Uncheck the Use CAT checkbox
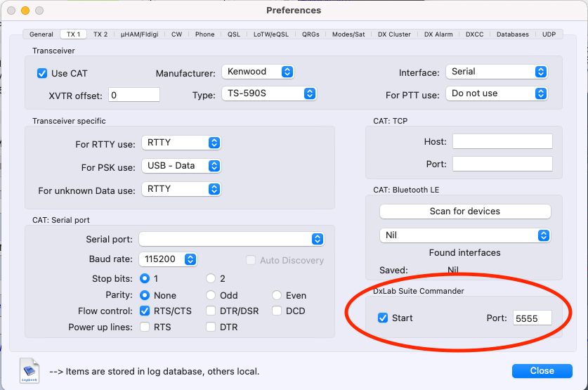The height and width of the screenshot is (390, 588). (x=42, y=73)
